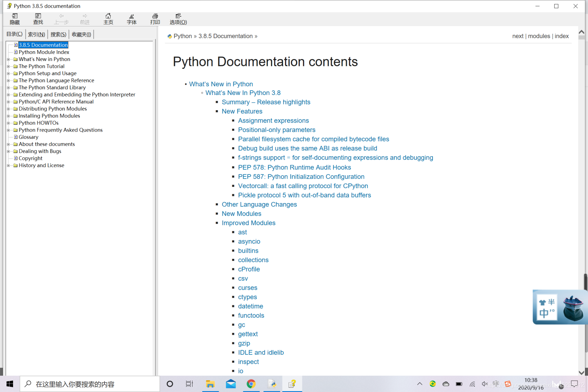The image size is (588, 392).
Task: Switch to the 搜索 (Search) tab
Action: [58, 34]
